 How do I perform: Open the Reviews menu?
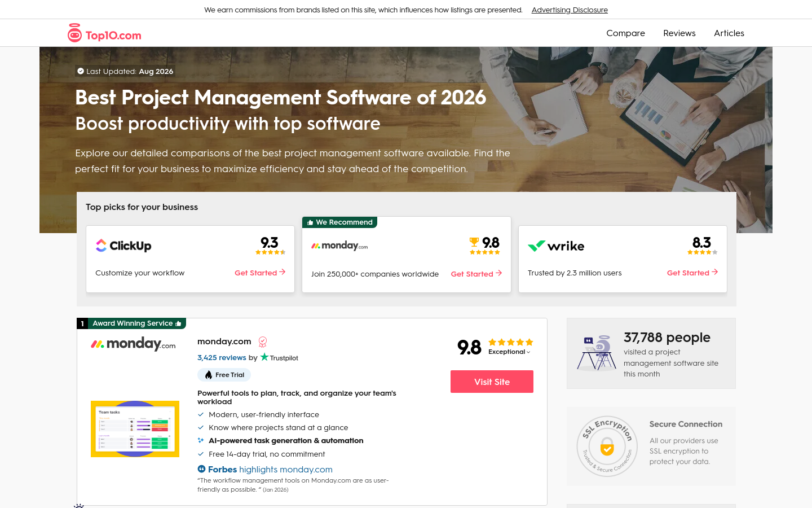pyautogui.click(x=679, y=33)
